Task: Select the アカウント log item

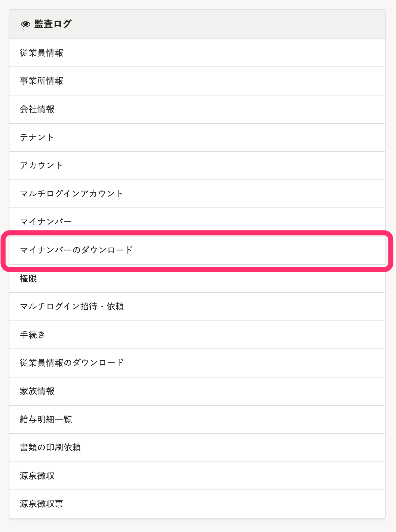Action: tap(197, 166)
